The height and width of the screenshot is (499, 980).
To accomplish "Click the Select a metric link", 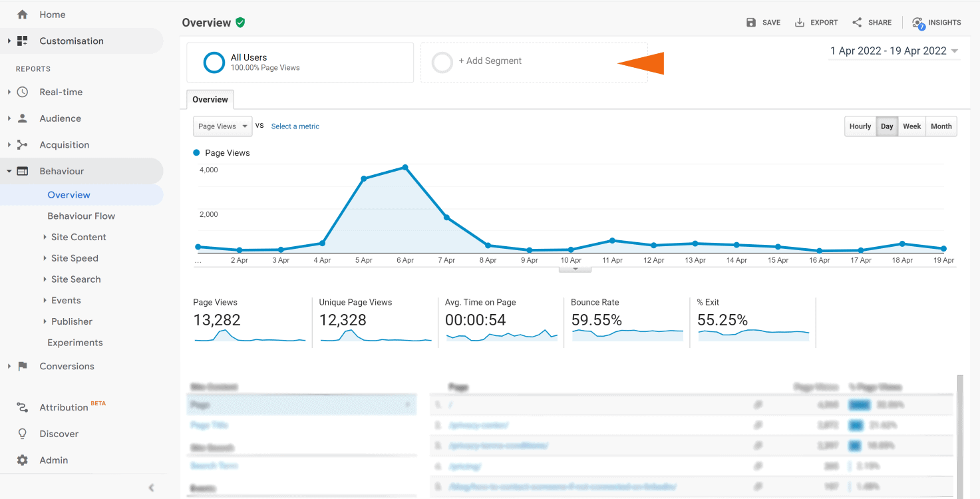I will [295, 126].
